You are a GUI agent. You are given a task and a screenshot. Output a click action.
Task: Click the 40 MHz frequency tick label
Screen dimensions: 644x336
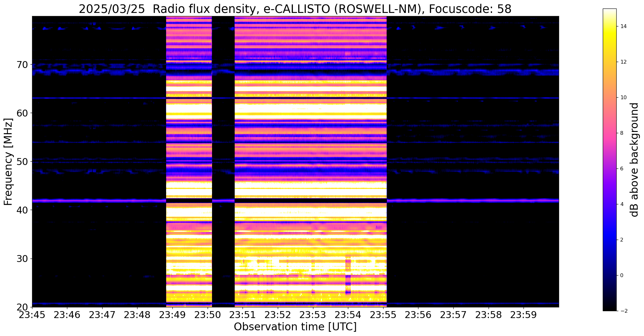(x=23, y=210)
